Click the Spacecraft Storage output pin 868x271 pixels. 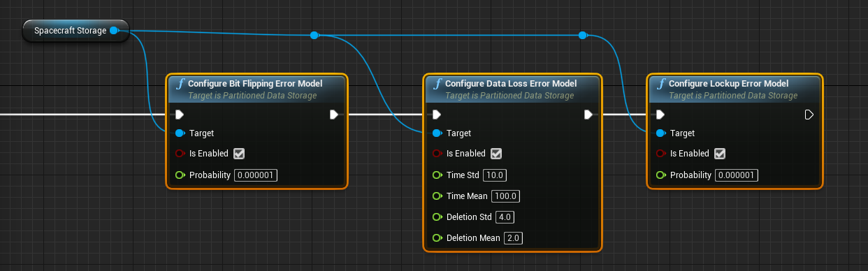tap(114, 31)
